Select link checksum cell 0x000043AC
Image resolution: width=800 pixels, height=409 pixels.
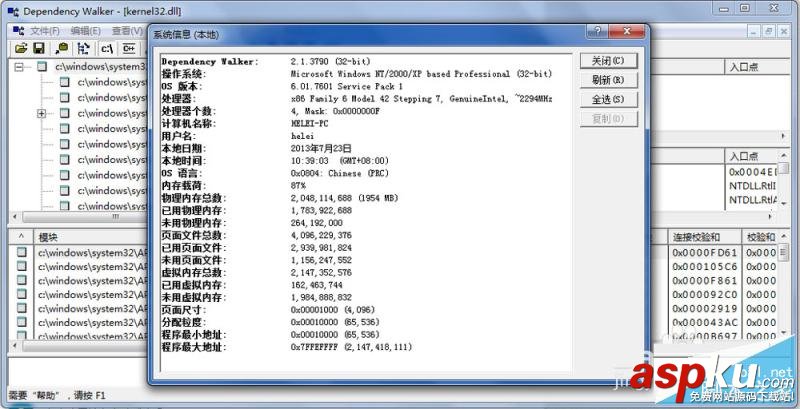pos(705,322)
